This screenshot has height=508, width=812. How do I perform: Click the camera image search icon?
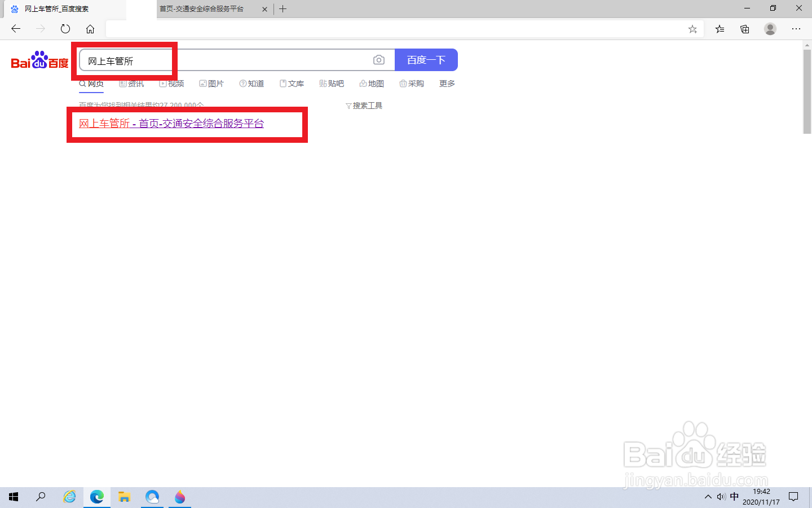coord(379,60)
